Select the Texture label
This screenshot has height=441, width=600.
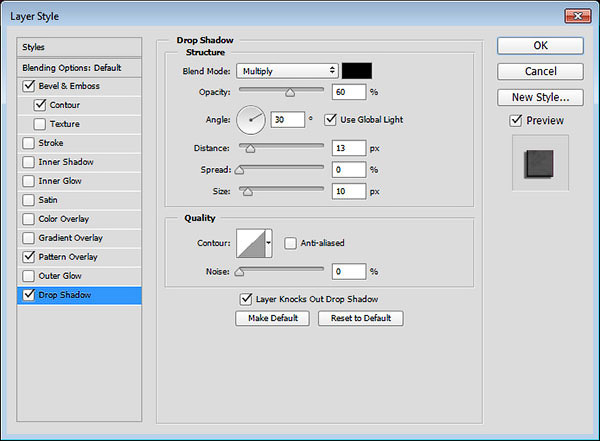click(x=65, y=124)
